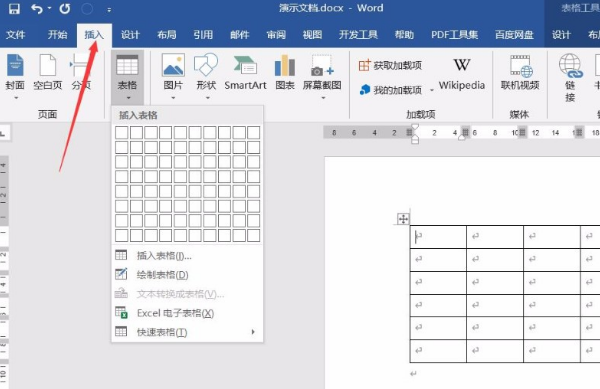Switch to the 开始 ribbon tab

point(57,35)
